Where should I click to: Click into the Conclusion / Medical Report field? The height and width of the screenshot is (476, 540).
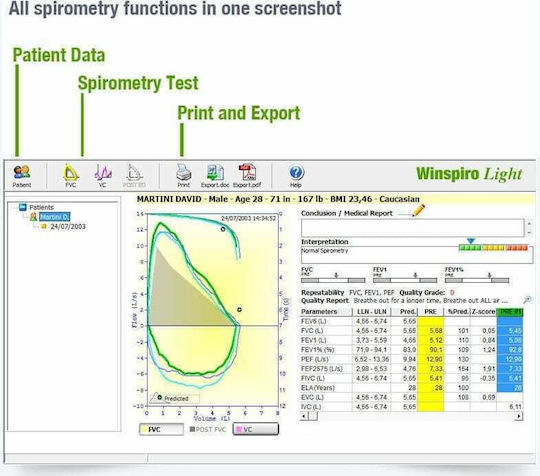click(x=413, y=227)
